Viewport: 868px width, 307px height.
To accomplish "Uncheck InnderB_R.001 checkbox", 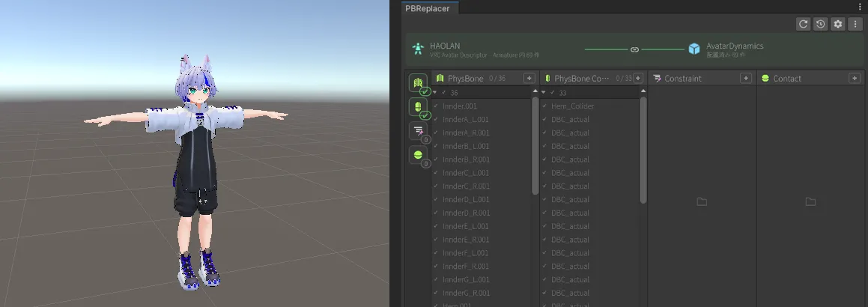I will [436, 159].
